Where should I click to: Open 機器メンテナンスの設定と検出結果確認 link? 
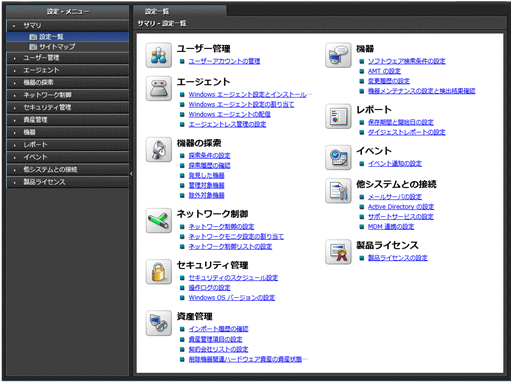(x=422, y=91)
